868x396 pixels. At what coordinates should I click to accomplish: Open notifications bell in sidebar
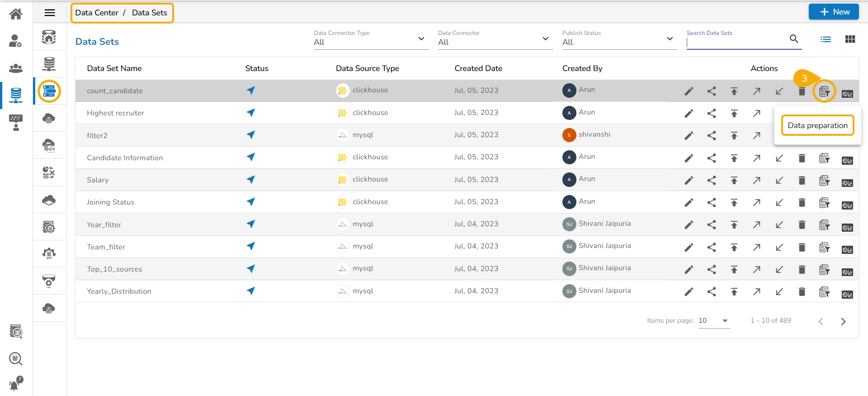pyautogui.click(x=15, y=384)
